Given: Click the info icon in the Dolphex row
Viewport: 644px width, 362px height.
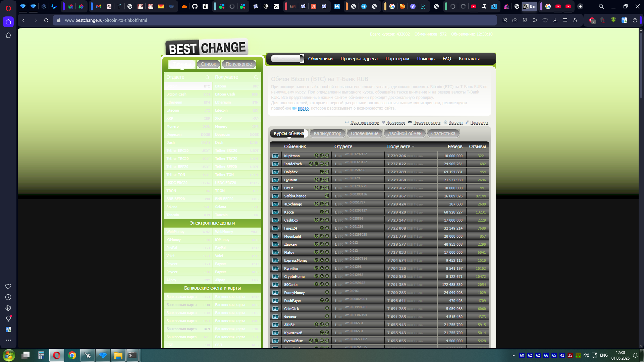Looking at the screenshot, I should (x=275, y=172).
